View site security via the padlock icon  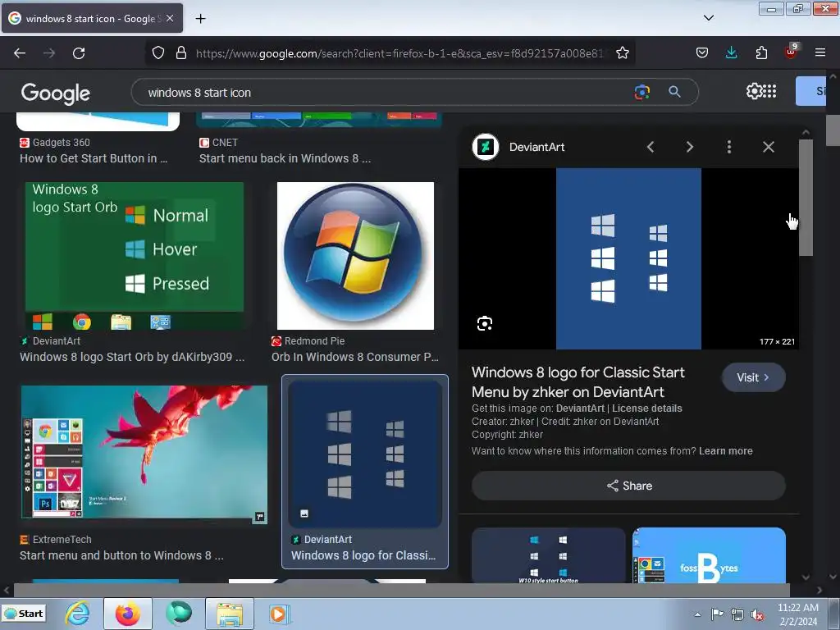(x=181, y=53)
